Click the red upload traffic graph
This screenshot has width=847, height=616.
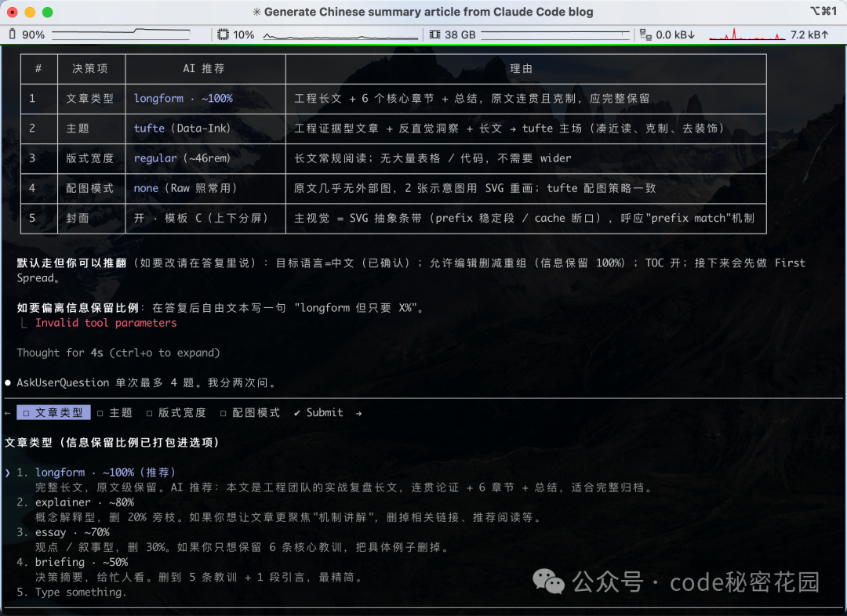pyautogui.click(x=747, y=34)
